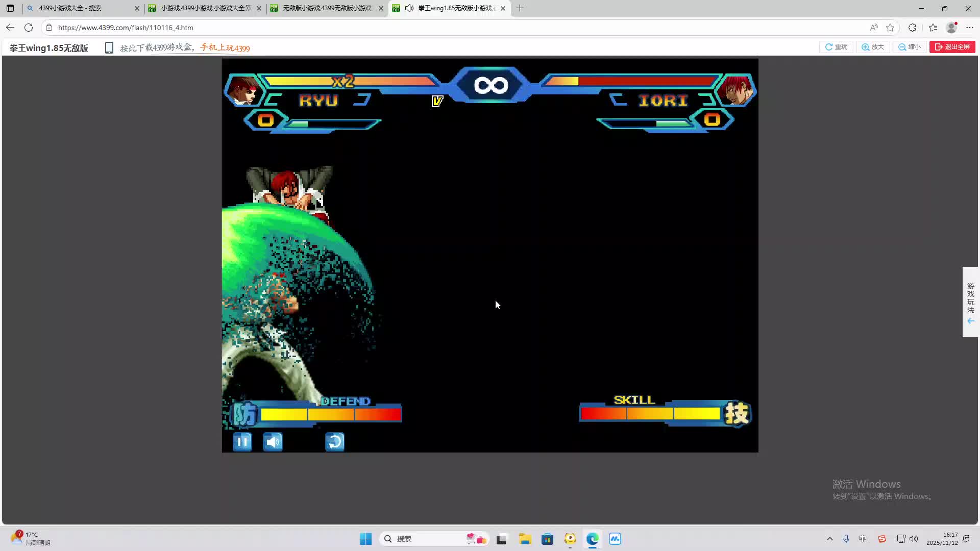Click the game restart arrow icon

click(x=334, y=442)
